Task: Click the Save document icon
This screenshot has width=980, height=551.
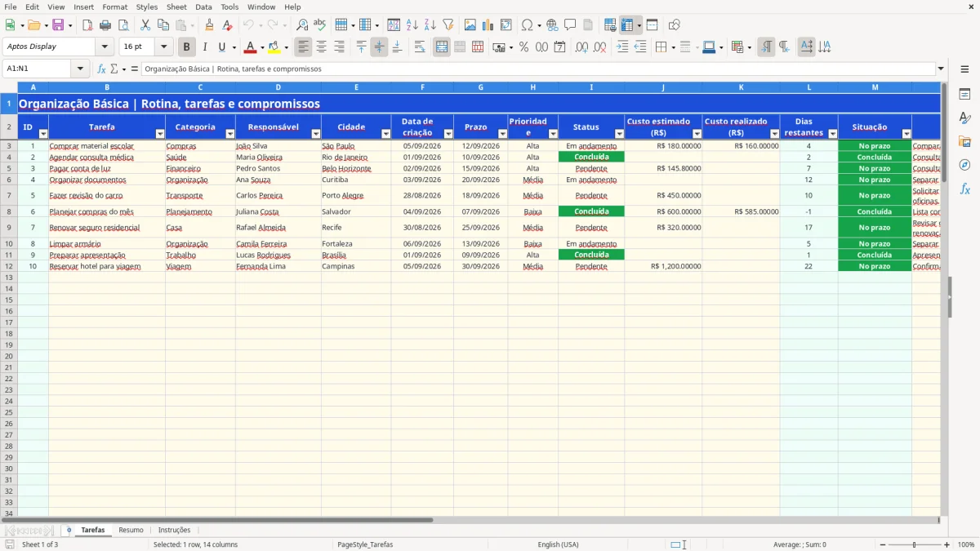Action: click(x=57, y=25)
